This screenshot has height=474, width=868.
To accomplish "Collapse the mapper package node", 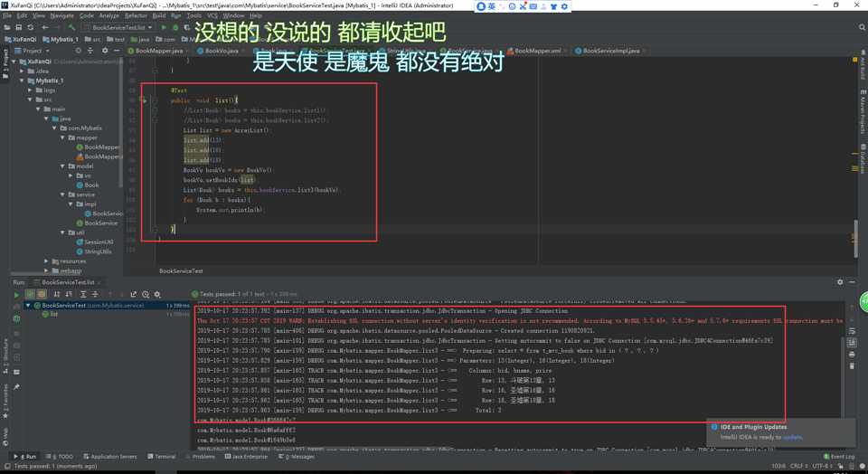I will (62, 137).
